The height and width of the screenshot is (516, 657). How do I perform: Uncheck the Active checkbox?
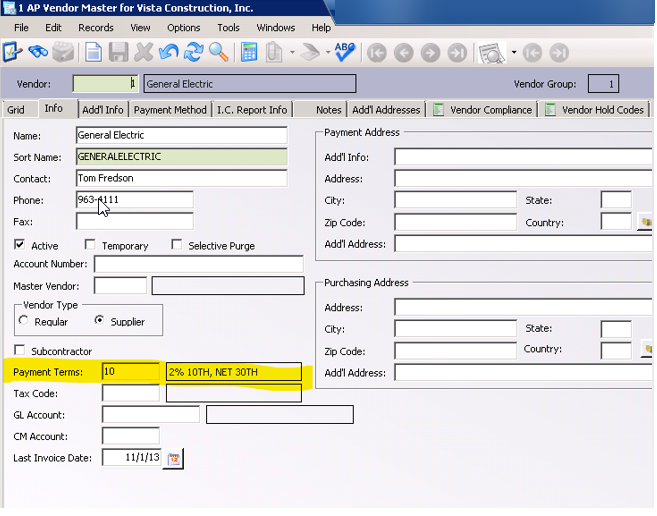click(x=20, y=245)
